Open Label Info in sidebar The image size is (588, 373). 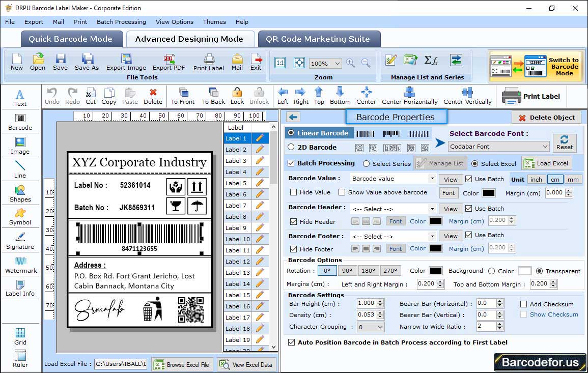pyautogui.click(x=20, y=289)
